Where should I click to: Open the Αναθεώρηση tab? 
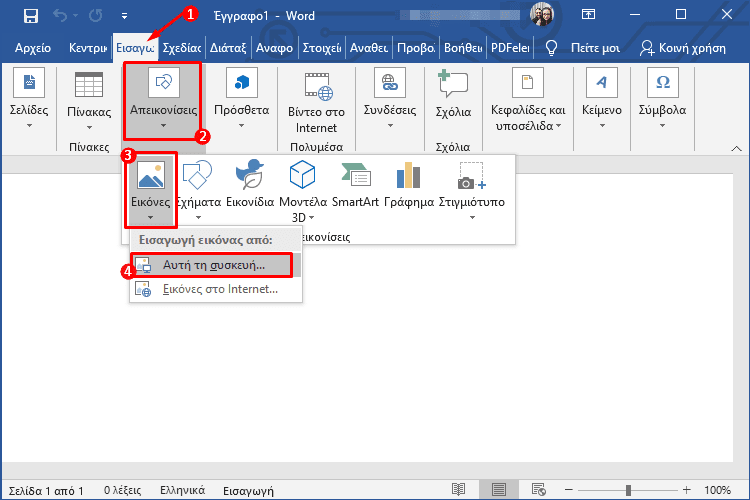point(369,48)
